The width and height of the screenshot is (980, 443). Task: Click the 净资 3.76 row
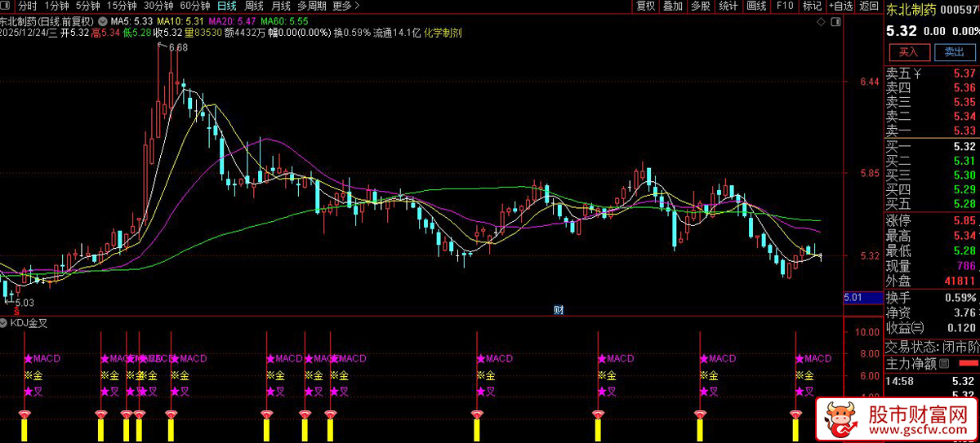click(x=932, y=312)
